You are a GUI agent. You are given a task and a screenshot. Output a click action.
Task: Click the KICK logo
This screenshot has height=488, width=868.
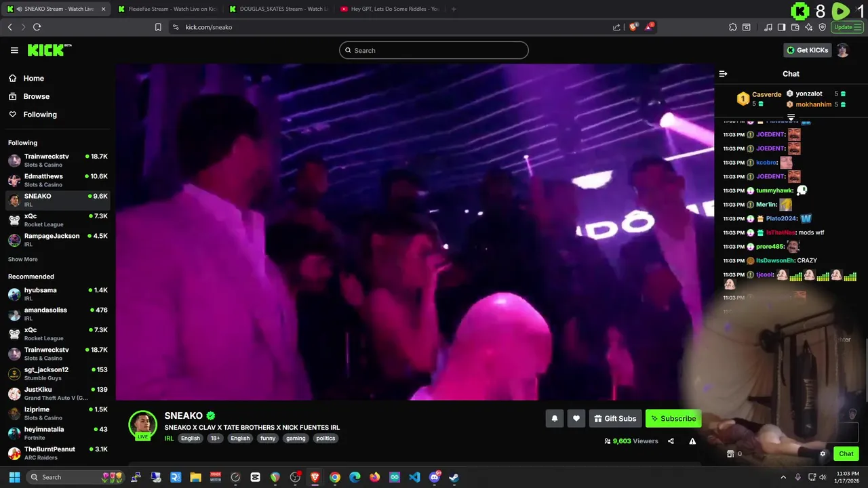pos(49,50)
